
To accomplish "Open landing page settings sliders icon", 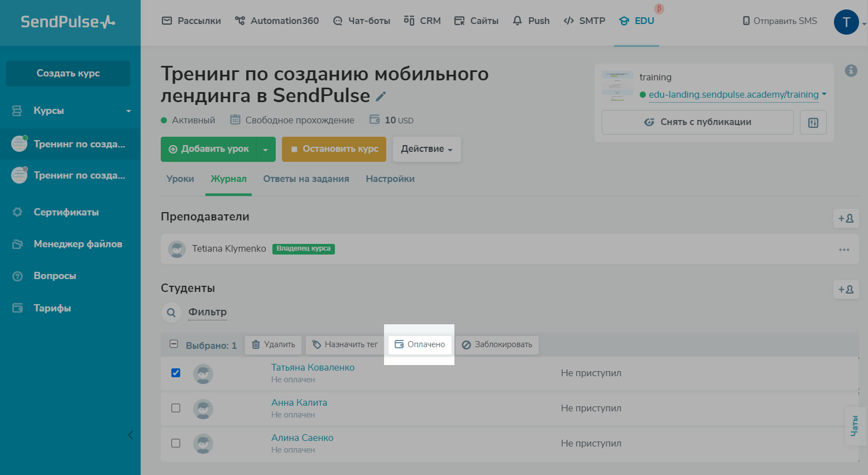I will coord(813,122).
